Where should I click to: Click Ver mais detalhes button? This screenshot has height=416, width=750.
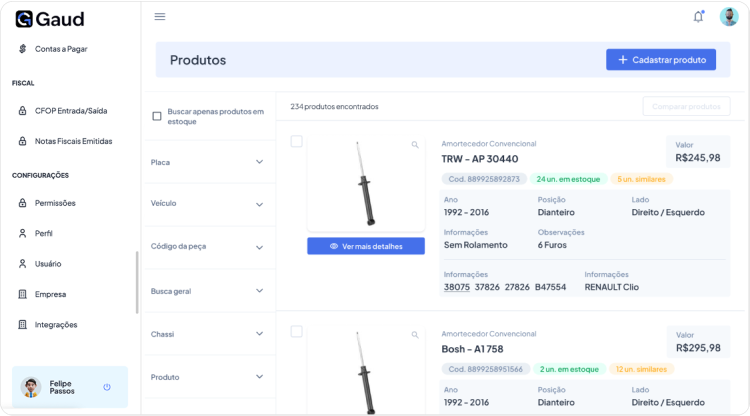[x=366, y=246]
